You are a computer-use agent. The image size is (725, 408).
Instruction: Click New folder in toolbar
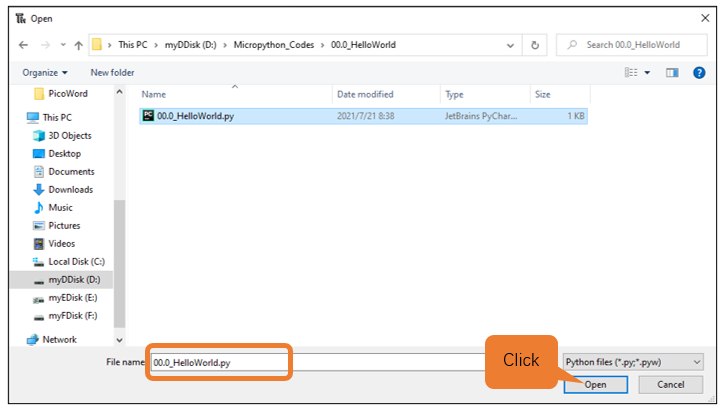[112, 73]
